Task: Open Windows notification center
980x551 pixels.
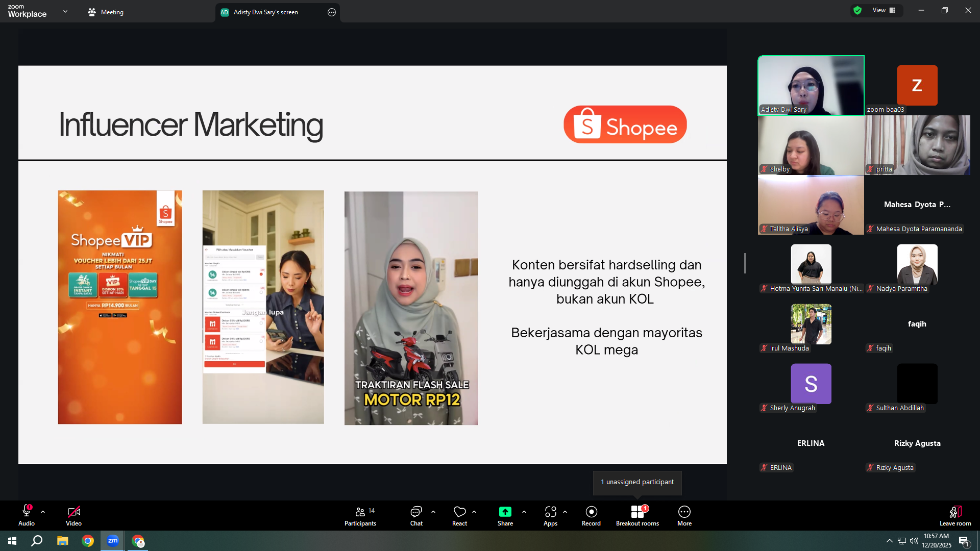Action: [964, 541]
